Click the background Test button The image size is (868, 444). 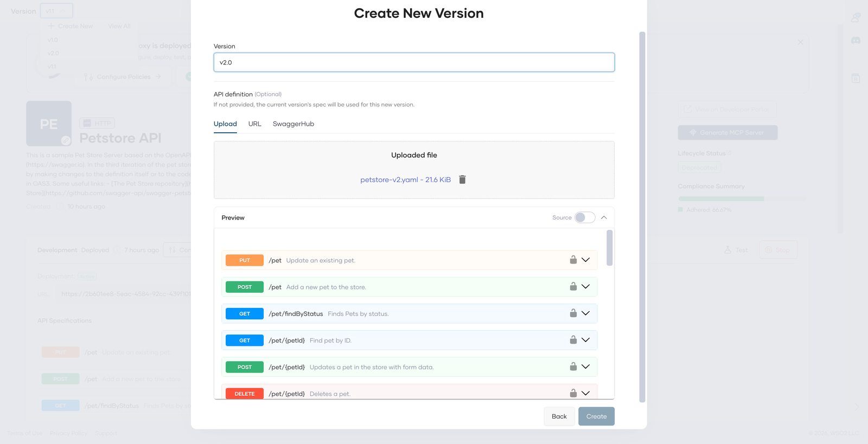[736, 250]
